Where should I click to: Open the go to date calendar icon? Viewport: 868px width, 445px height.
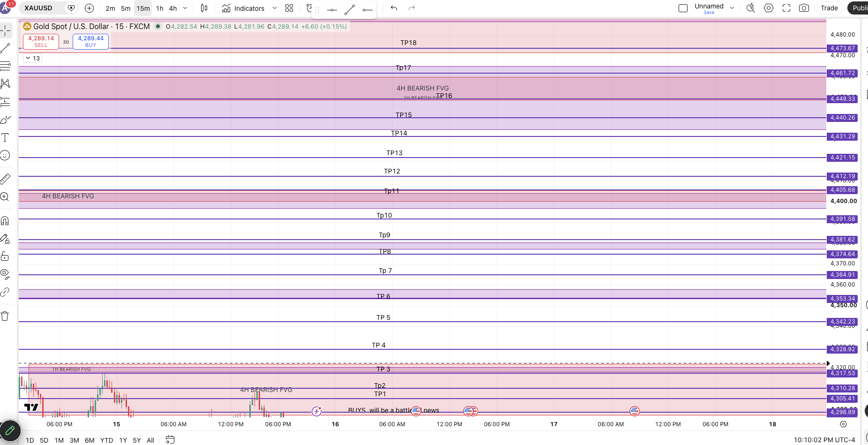click(x=170, y=440)
